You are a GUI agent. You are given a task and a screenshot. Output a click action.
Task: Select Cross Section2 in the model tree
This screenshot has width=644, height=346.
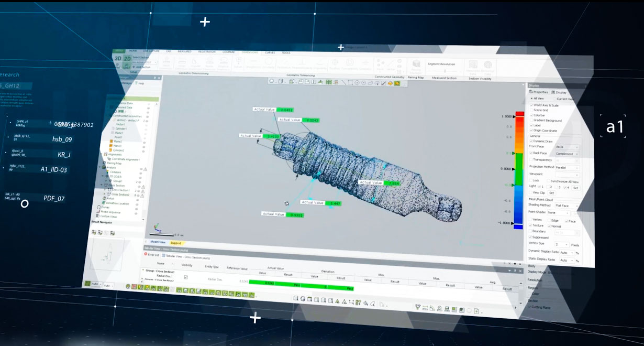[120, 194]
